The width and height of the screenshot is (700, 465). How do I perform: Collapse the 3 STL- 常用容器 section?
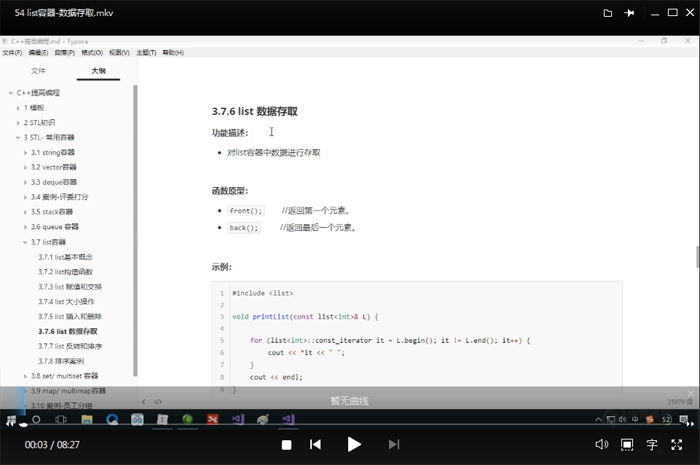[18, 137]
